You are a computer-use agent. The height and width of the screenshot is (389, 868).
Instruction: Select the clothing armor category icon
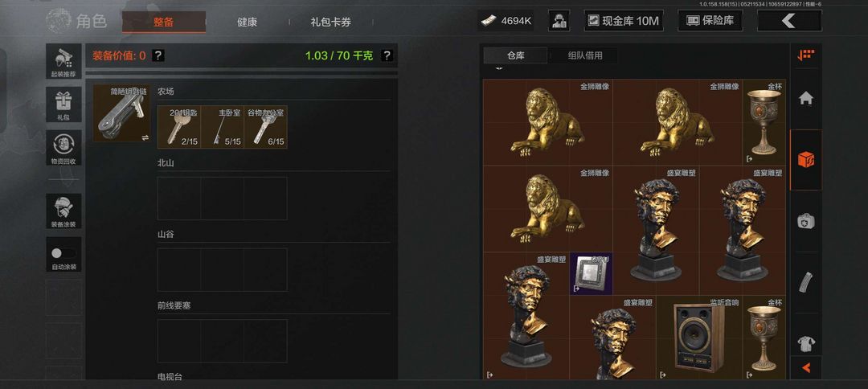pyautogui.click(x=805, y=342)
